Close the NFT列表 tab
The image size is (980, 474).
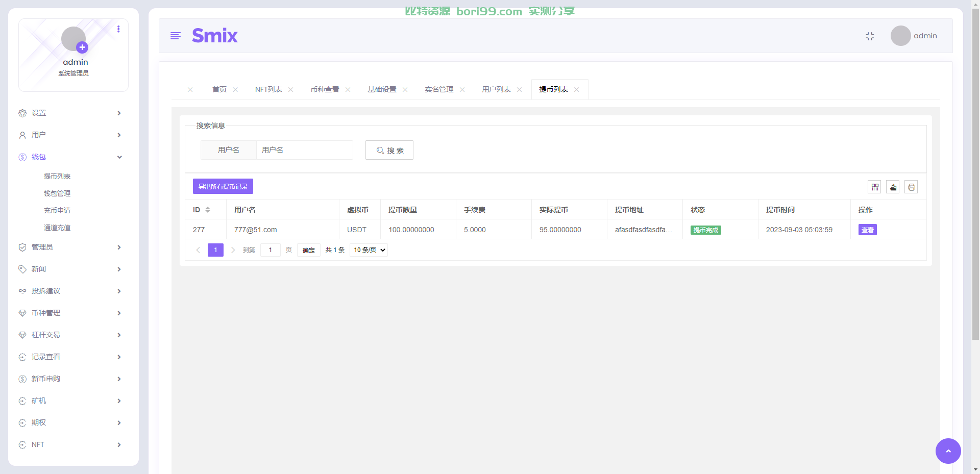[291, 90]
